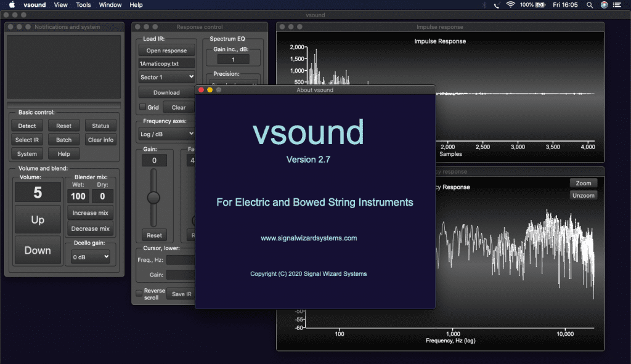Click the Clear button next to Grid
The image size is (631, 364).
[x=179, y=107]
